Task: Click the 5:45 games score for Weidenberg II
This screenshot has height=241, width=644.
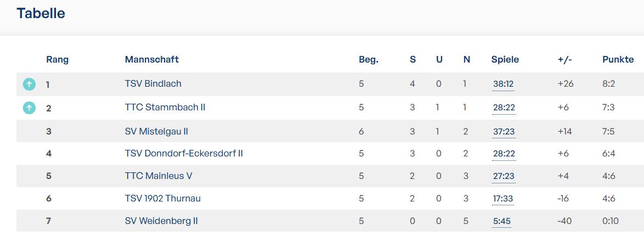Action: [x=501, y=222]
